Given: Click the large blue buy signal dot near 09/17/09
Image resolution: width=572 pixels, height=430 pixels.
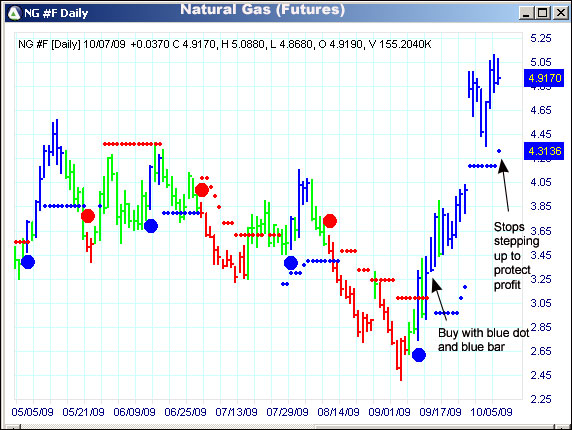Looking at the screenshot, I should tap(419, 355).
